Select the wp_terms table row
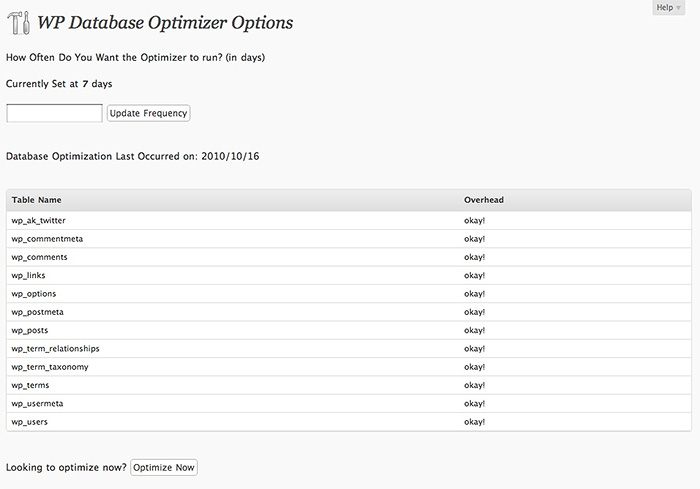Screen dimensions: 700x489 349,385
